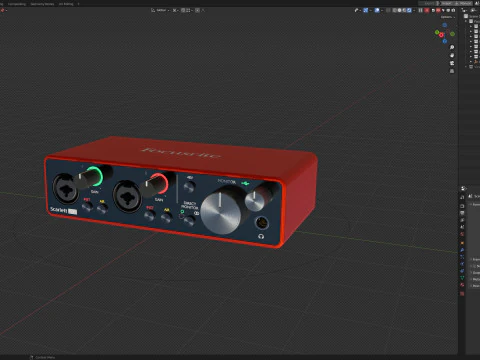This screenshot has width=480, height=360.
Task: Open the Modifiers wrench properties tab
Action: tap(462, 250)
